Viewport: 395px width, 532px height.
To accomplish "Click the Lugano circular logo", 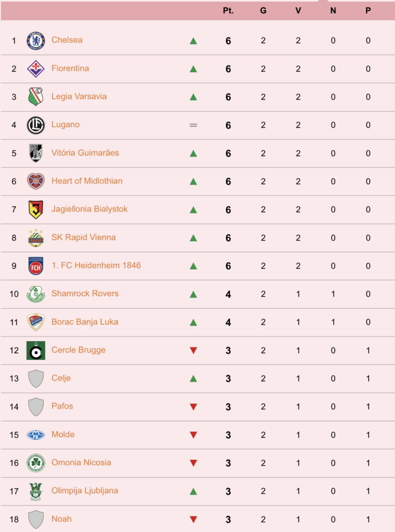I will point(36,125).
